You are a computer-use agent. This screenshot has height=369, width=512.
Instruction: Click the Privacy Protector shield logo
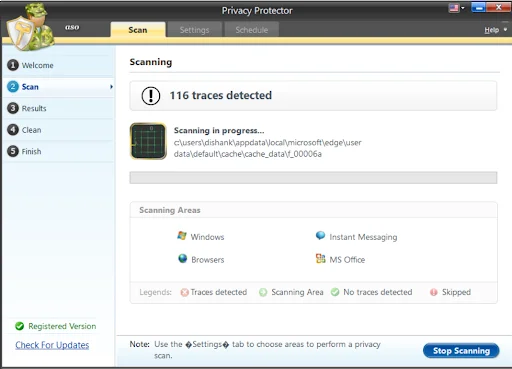[30, 28]
